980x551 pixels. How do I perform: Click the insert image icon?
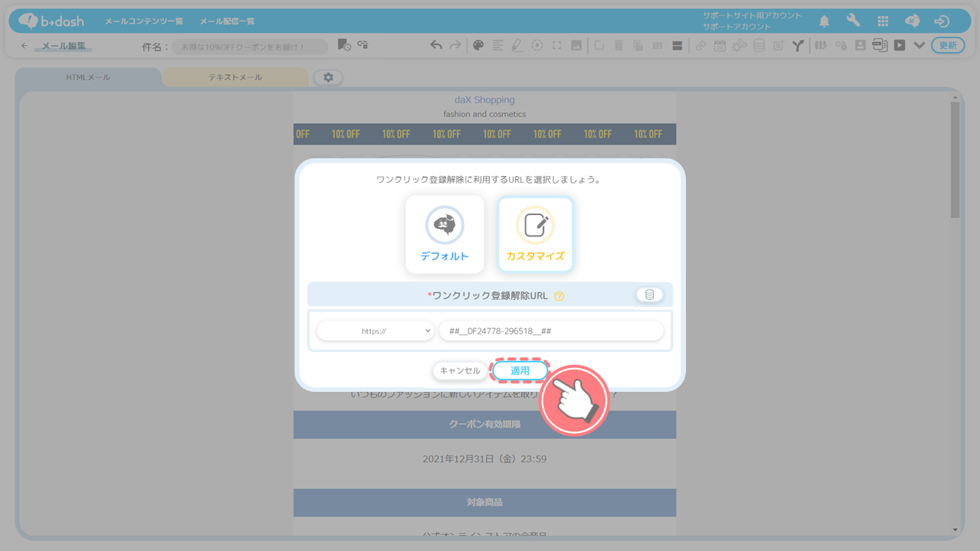pyautogui.click(x=577, y=45)
